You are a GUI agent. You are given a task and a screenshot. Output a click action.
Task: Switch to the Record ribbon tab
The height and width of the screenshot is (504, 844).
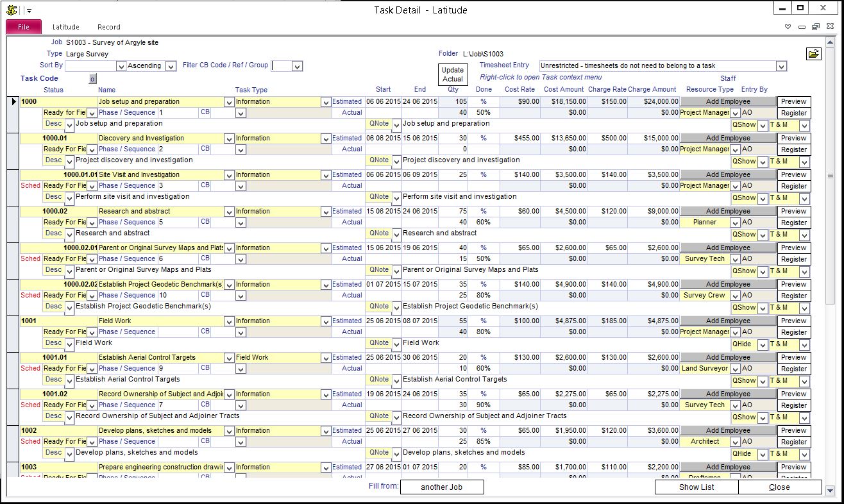tap(108, 27)
